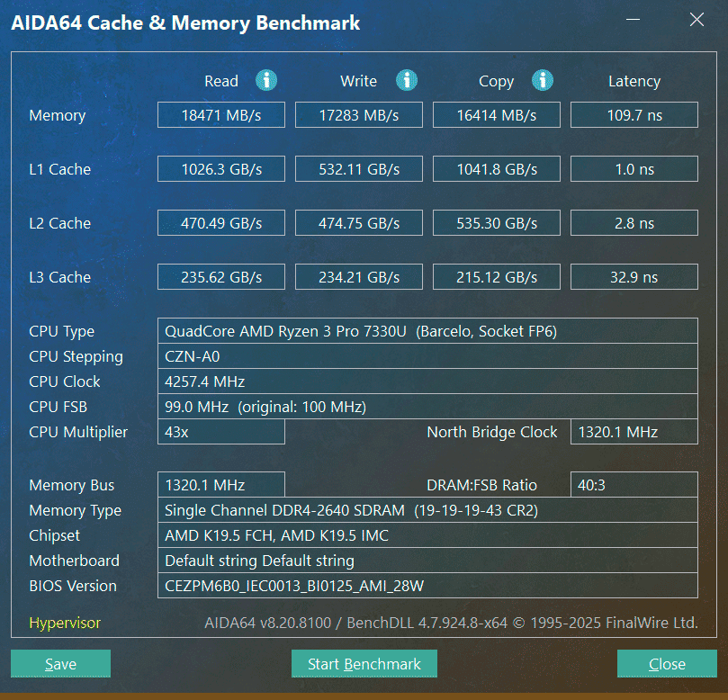Image resolution: width=728 pixels, height=700 pixels.
Task: Click the Read column header
Action: [x=221, y=81]
